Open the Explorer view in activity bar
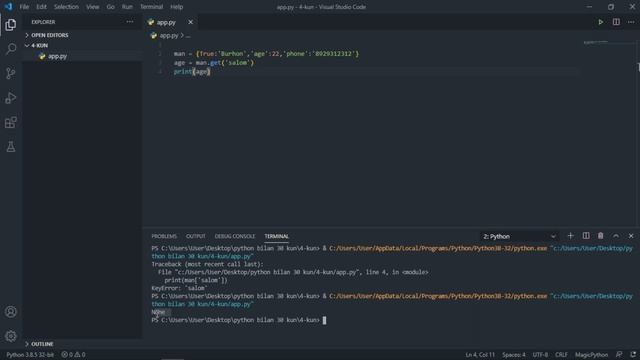The image size is (640, 360). click(11, 25)
